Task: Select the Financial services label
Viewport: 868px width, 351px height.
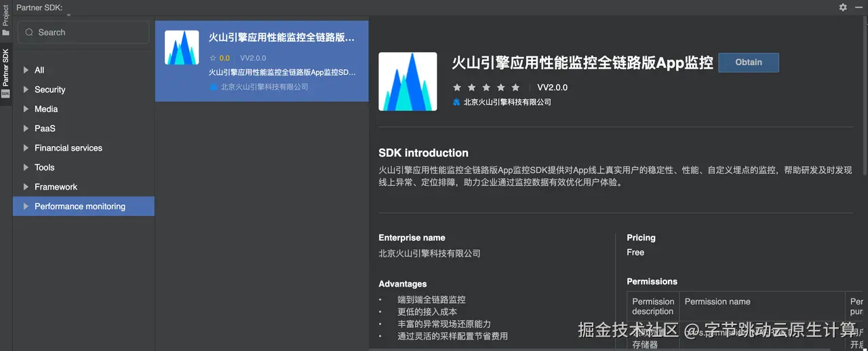Action: pos(68,148)
